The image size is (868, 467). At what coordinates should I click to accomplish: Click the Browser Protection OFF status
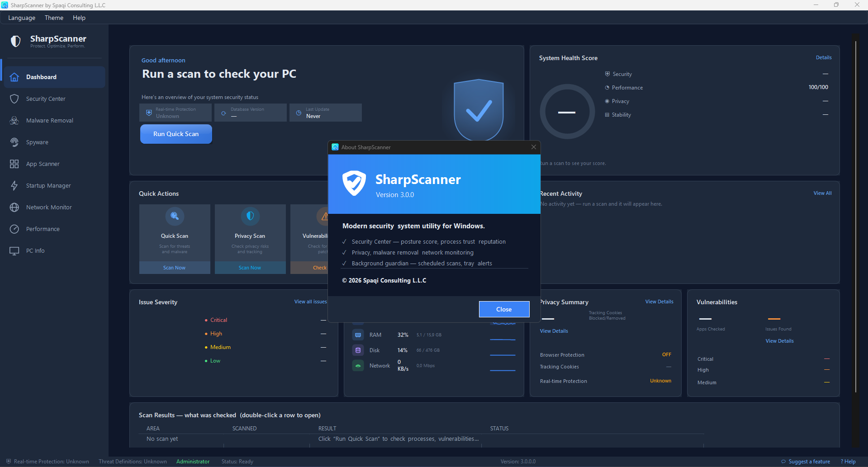tap(667, 354)
